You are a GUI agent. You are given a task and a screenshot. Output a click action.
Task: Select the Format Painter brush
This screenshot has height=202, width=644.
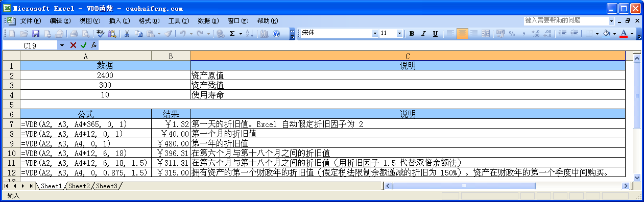click(x=168, y=34)
